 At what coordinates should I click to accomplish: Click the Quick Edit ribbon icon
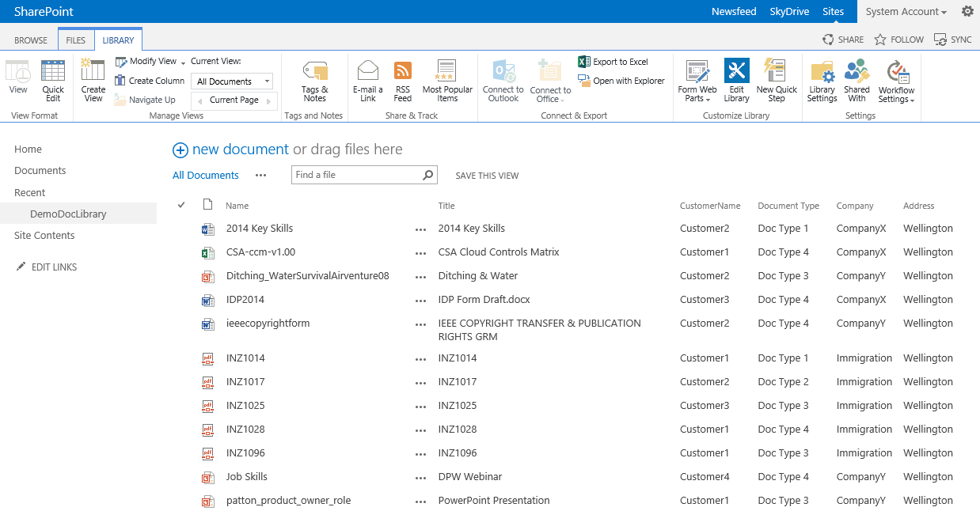pos(53,81)
